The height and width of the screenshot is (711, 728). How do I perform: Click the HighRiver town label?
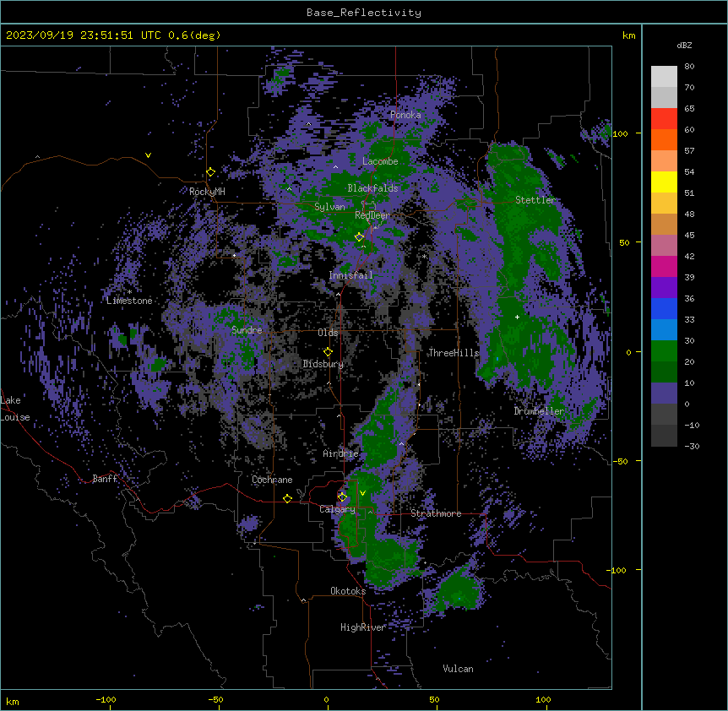pyautogui.click(x=363, y=627)
